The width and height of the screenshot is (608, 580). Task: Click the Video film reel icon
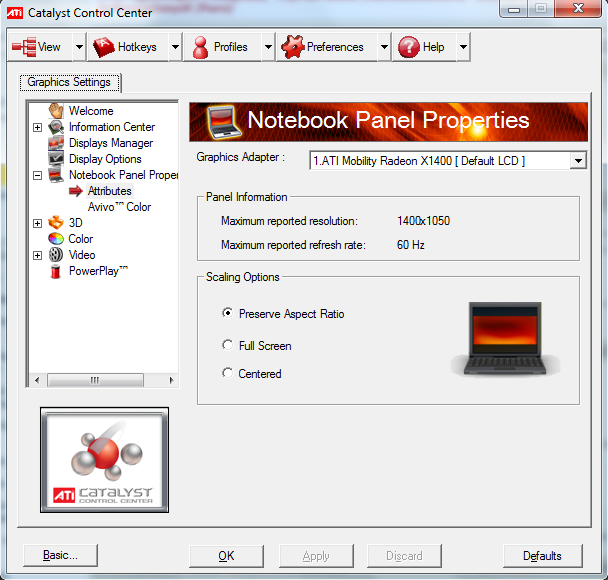56,255
